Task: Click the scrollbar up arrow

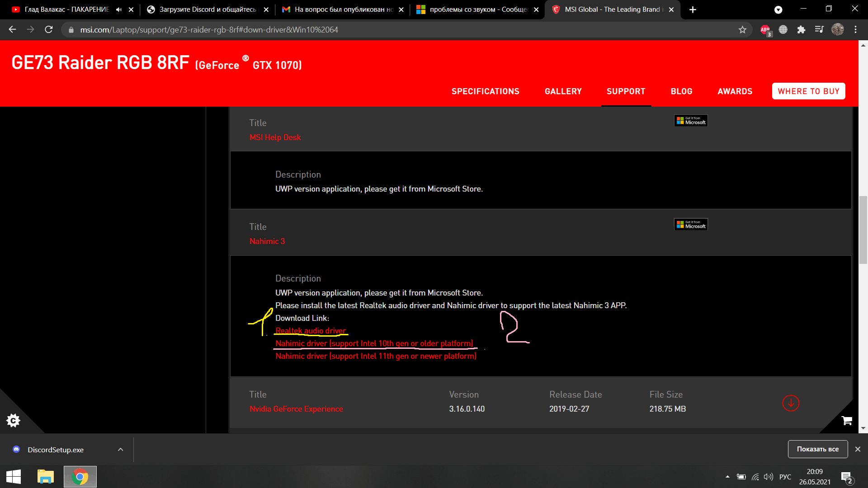Action: [x=863, y=45]
